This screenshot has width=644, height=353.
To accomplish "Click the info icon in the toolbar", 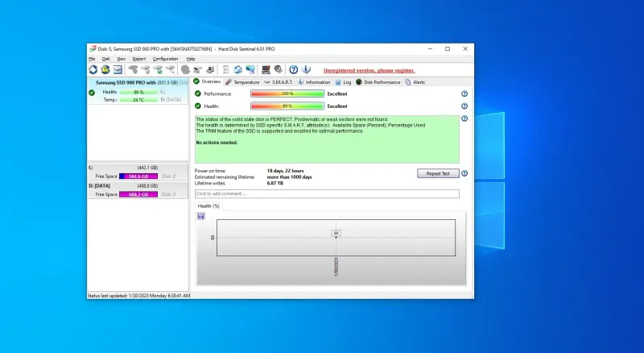I will click(x=306, y=70).
